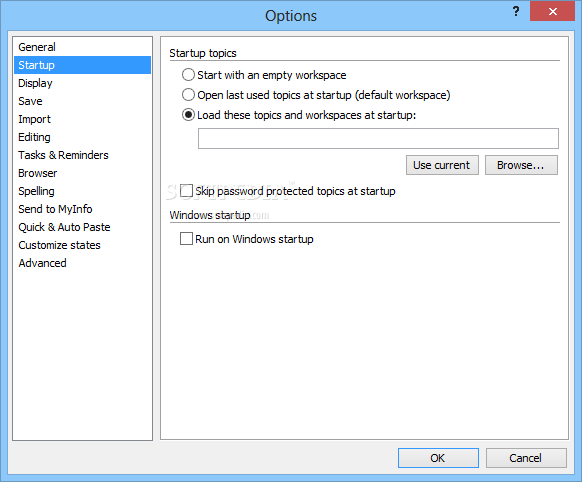Click the help question mark icon
Viewport: 582px width, 482px height.
point(516,11)
